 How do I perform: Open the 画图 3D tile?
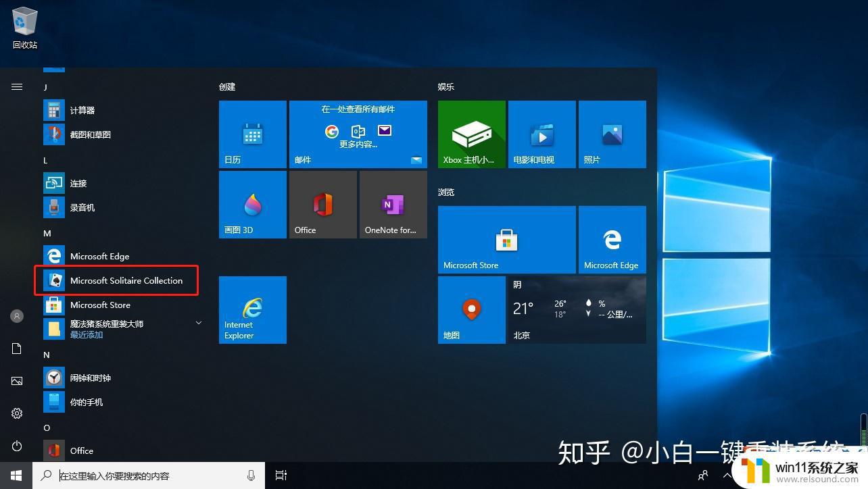[253, 205]
